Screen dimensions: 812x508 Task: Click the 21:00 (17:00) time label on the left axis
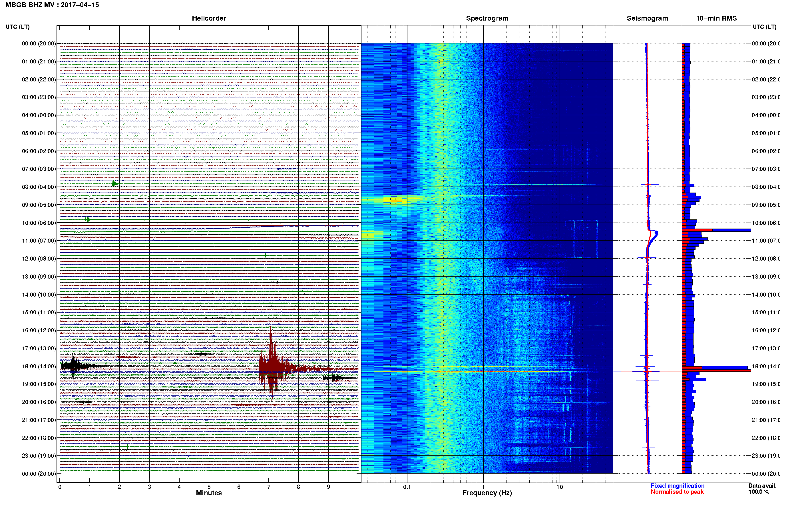[39, 420]
